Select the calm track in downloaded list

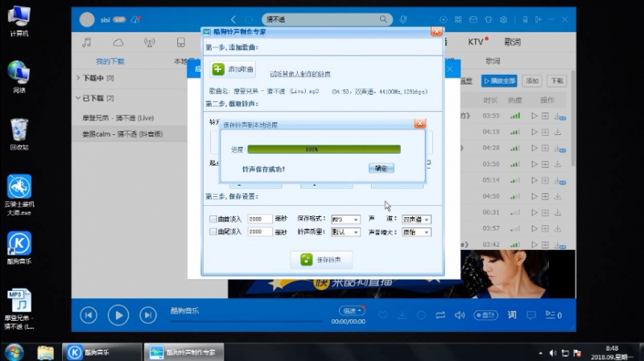(129, 133)
